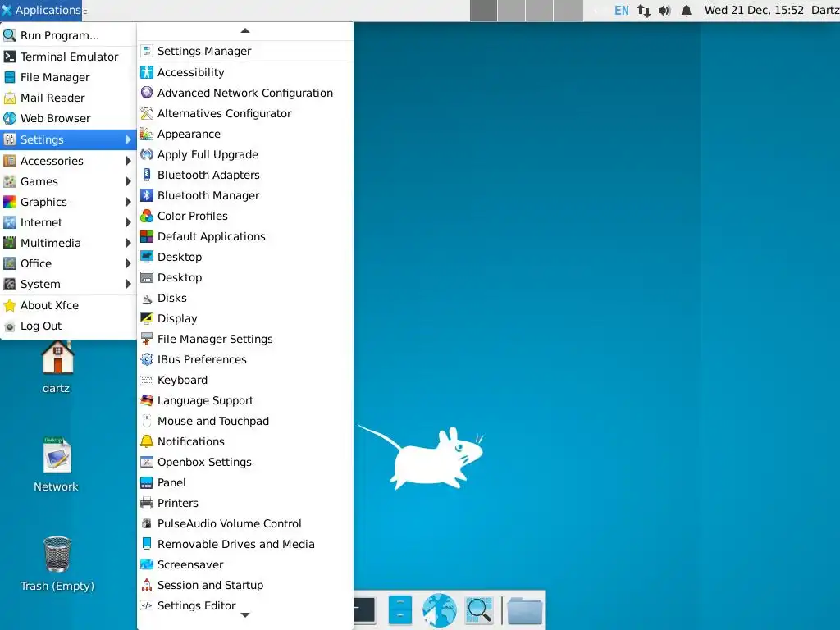Click the notification bell tray icon
The width and height of the screenshot is (840, 630).
tap(687, 10)
